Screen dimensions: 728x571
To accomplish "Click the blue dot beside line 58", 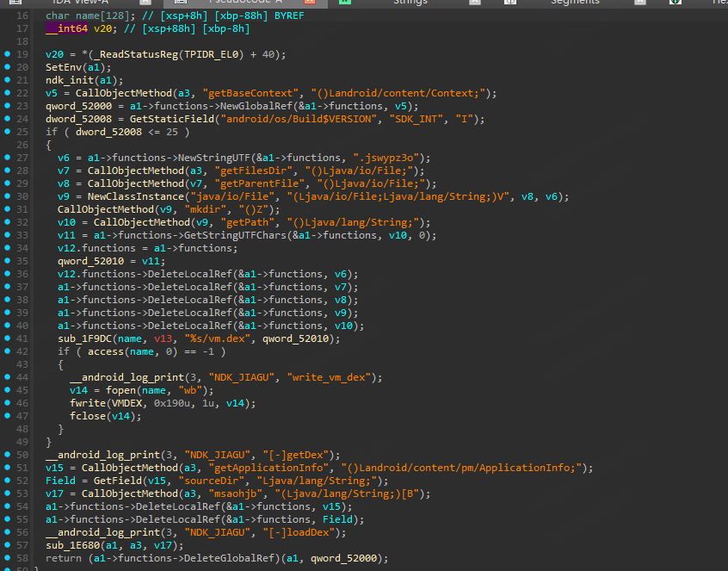I will [7, 557].
